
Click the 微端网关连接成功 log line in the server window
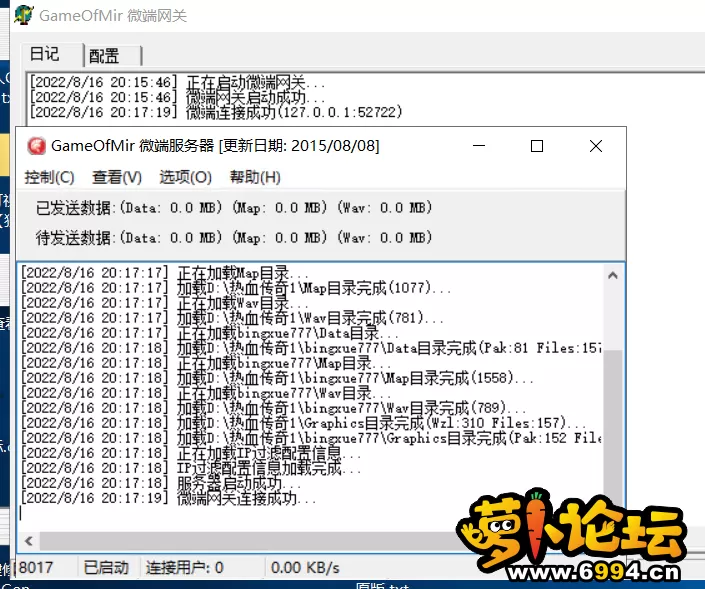[x=169, y=498]
